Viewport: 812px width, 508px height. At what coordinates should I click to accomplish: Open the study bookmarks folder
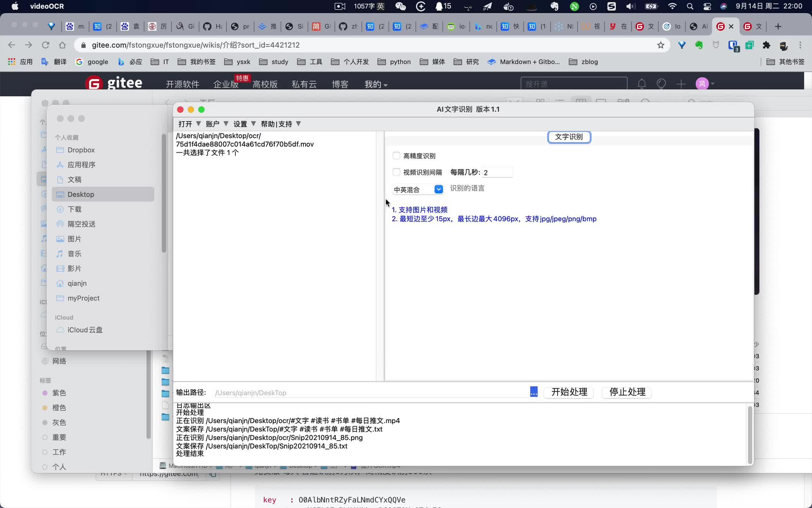click(273, 62)
